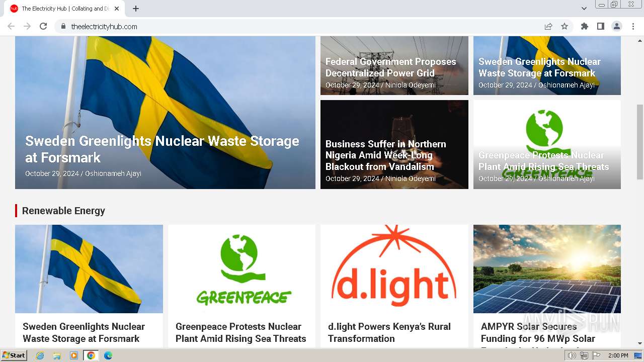Click the page vertical scrollbar thumb
644x362 pixels.
point(640,141)
